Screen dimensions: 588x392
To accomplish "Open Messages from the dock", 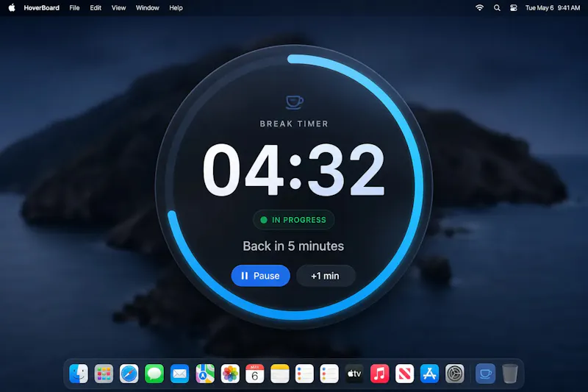I will [154, 374].
